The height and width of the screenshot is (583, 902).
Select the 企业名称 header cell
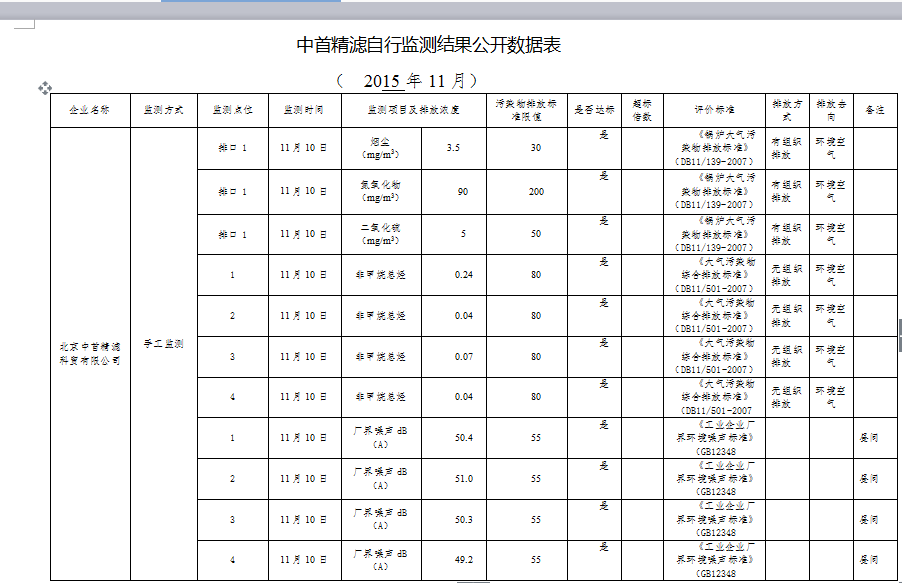pos(90,110)
